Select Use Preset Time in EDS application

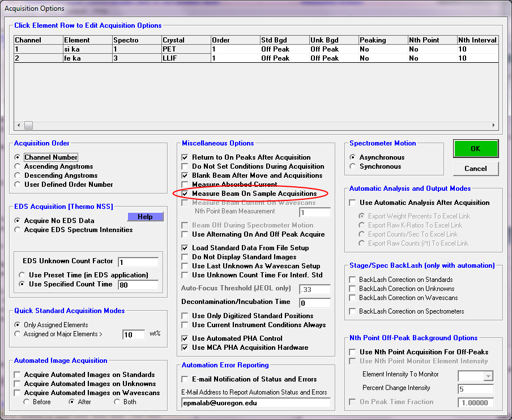(x=23, y=275)
